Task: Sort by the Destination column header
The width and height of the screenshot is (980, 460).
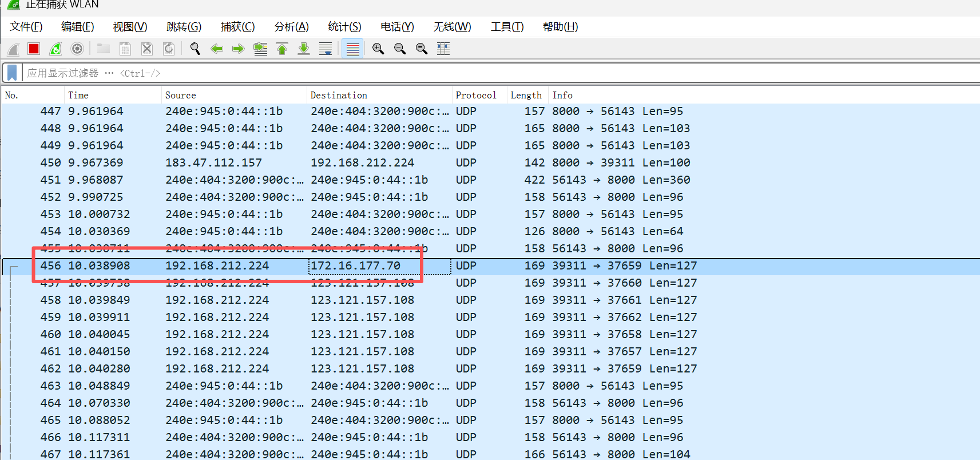Action: click(x=379, y=95)
